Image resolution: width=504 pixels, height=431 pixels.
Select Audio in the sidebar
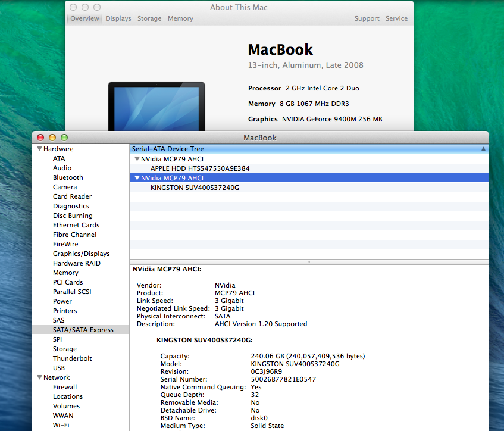click(62, 168)
